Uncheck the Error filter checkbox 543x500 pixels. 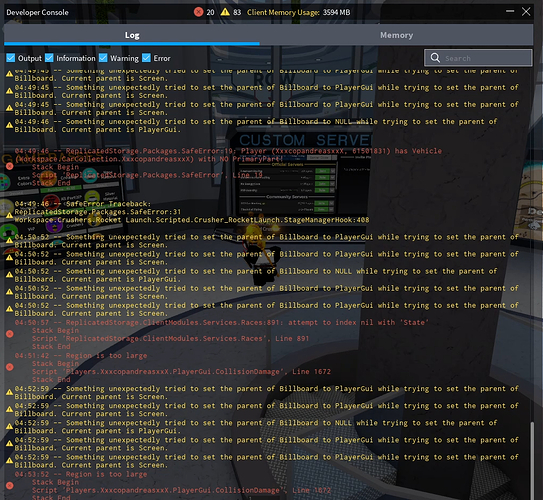146,58
